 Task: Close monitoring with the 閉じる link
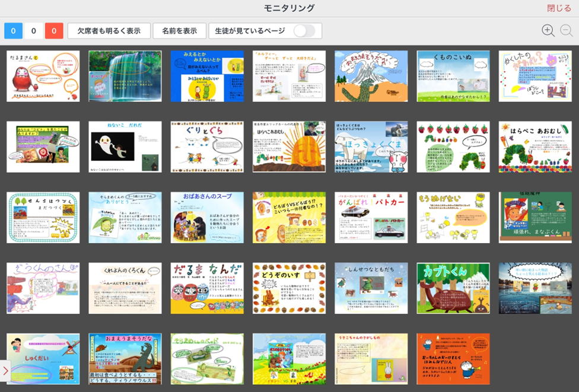pyautogui.click(x=559, y=8)
